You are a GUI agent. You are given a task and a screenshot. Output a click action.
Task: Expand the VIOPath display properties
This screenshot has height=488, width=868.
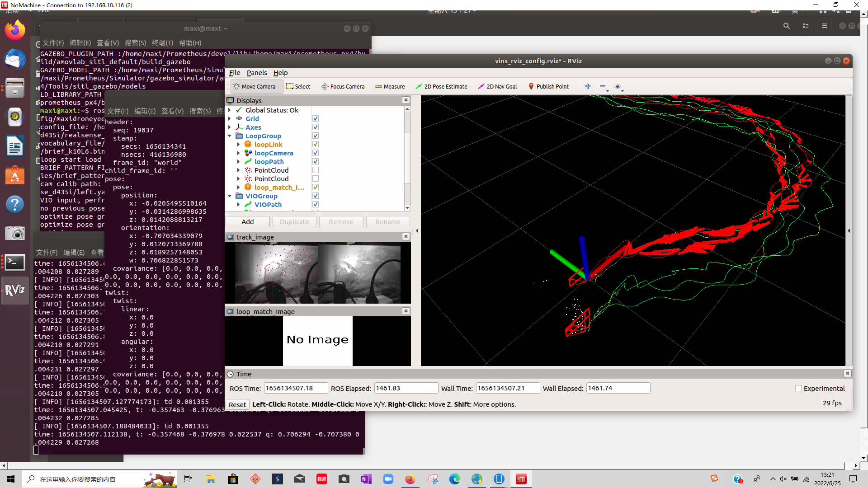pyautogui.click(x=238, y=205)
